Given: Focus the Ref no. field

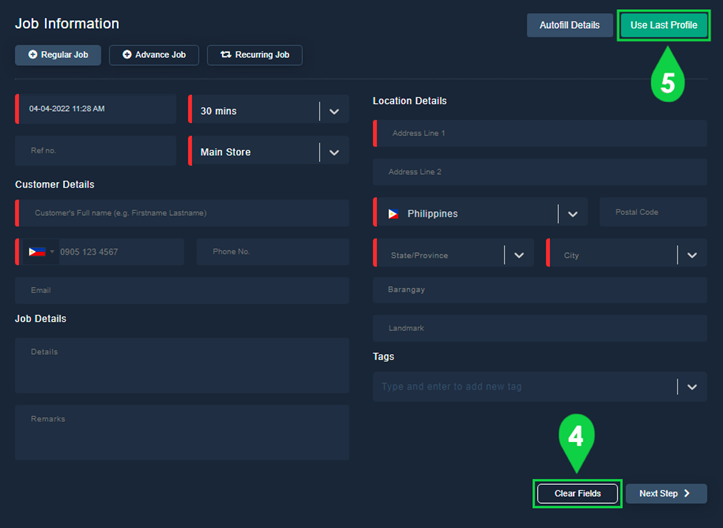Looking at the screenshot, I should click(95, 150).
